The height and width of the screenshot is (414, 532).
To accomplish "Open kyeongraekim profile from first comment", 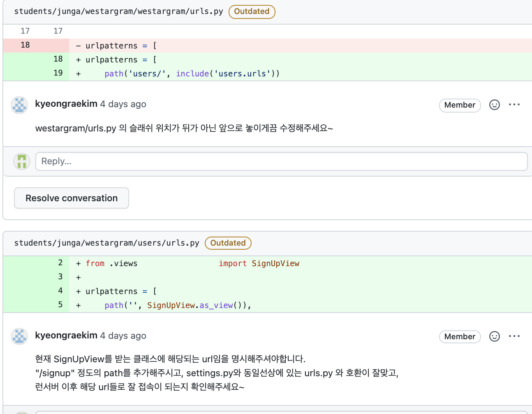I will coord(66,104).
